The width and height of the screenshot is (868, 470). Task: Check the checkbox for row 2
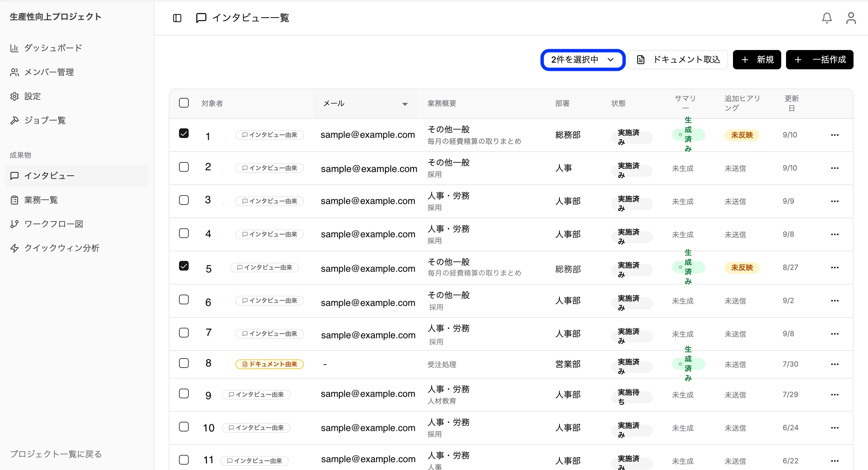point(184,167)
